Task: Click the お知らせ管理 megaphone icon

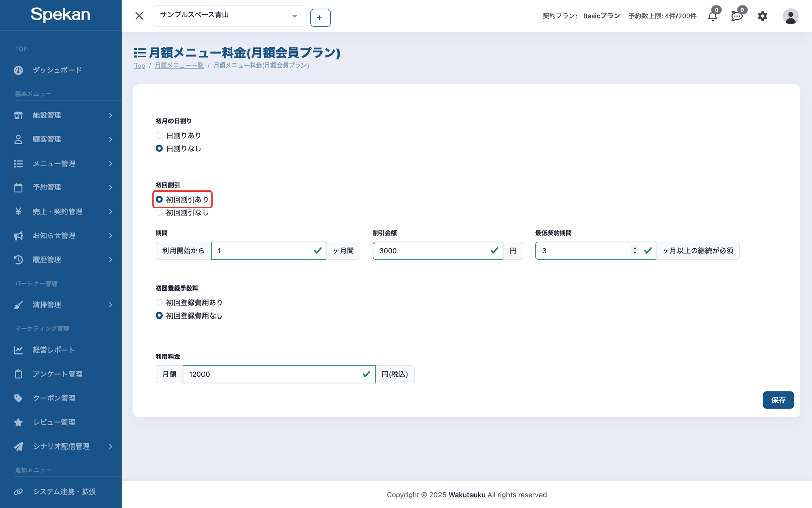Action: (x=18, y=236)
